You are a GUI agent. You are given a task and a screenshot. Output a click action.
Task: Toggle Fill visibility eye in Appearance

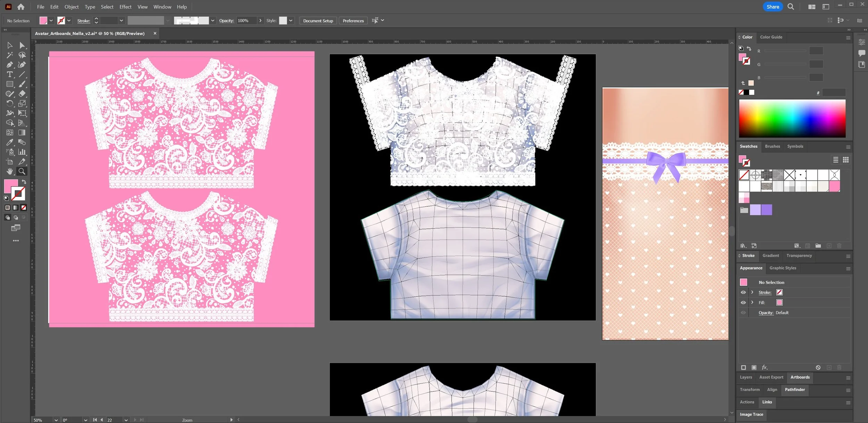[x=743, y=302]
